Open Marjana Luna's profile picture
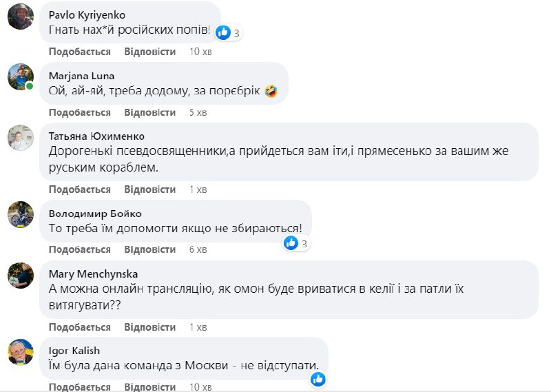Viewport: 551px width, 392px height. click(21, 76)
